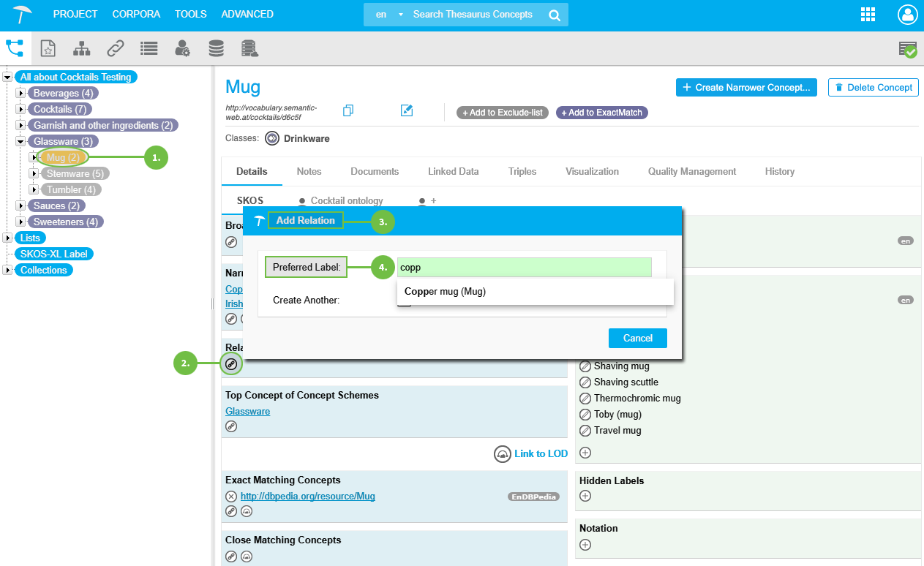Click the Preferred Label text field

524,268
